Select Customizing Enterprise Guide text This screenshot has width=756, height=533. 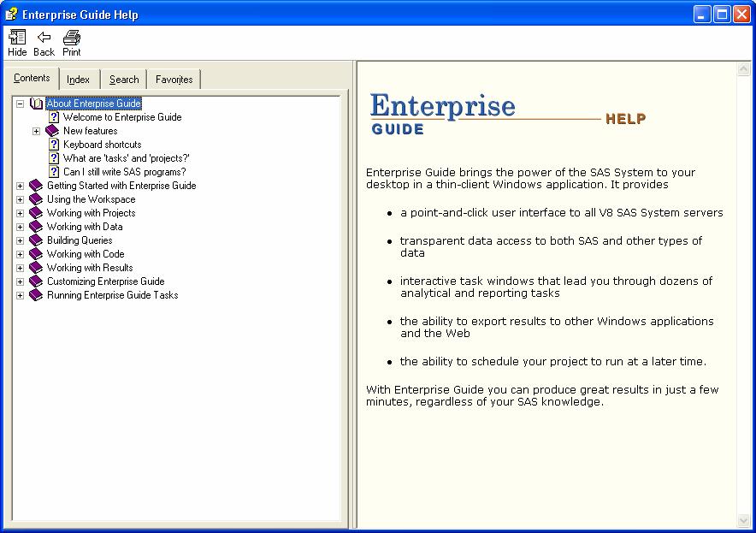point(106,281)
